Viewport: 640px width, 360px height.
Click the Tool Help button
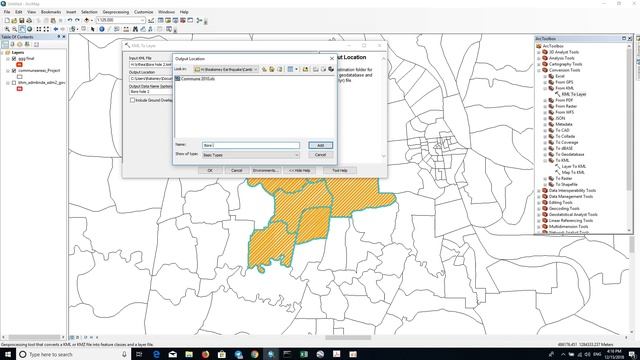pyautogui.click(x=340, y=171)
